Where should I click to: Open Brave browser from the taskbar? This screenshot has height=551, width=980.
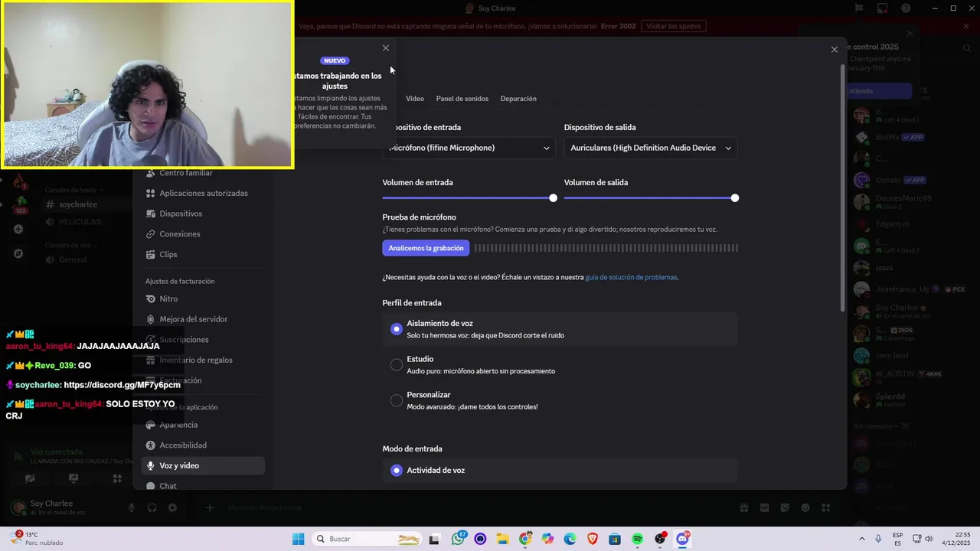pos(593,539)
